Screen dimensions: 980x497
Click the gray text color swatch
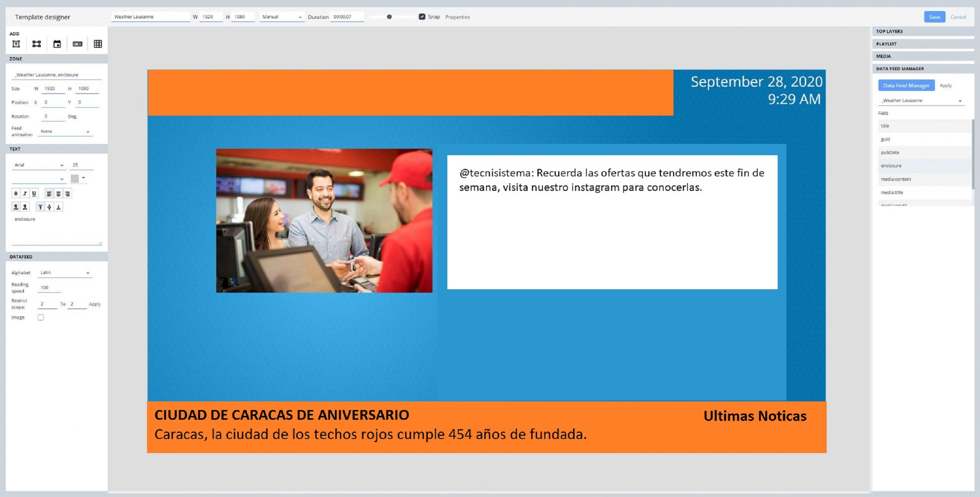pos(74,179)
